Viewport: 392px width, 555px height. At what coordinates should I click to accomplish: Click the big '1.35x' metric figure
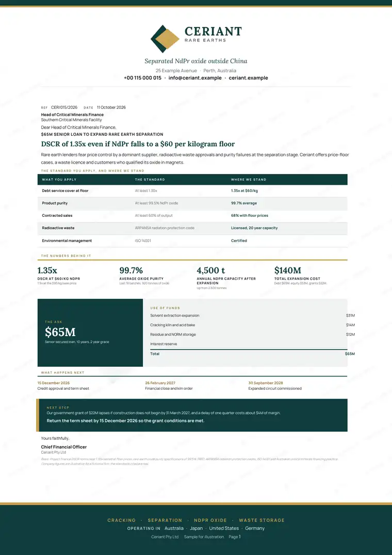click(47, 271)
